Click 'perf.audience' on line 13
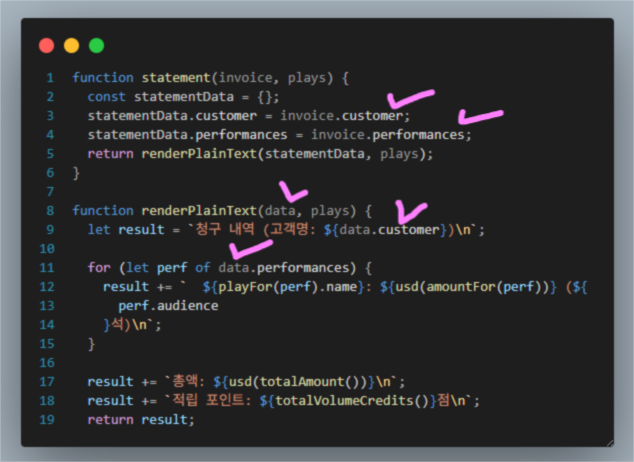The image size is (634, 462). [x=168, y=306]
